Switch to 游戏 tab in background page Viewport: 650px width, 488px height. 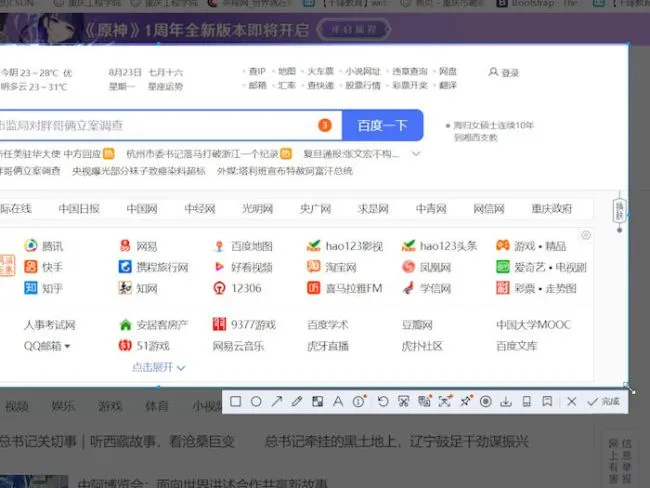(110, 406)
